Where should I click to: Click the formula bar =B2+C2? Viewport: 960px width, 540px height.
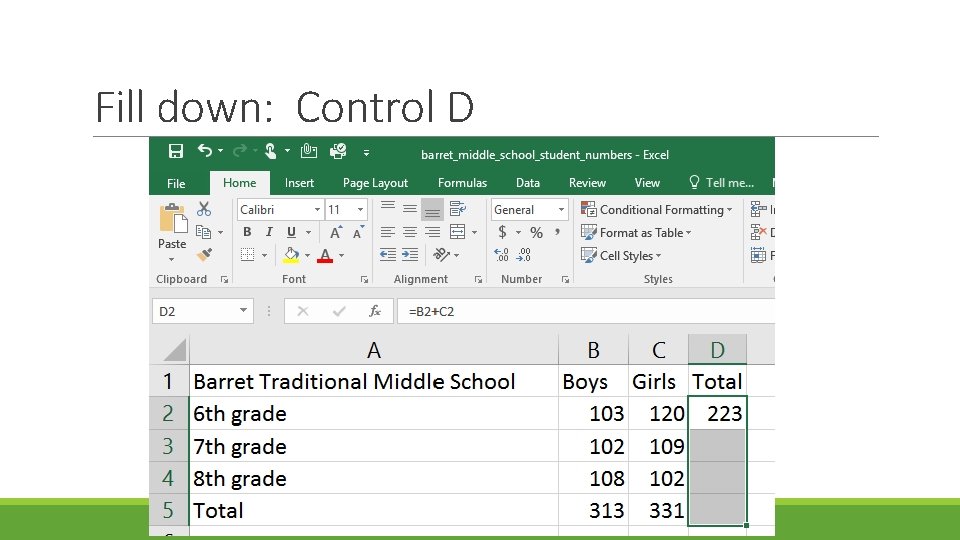[586, 311]
